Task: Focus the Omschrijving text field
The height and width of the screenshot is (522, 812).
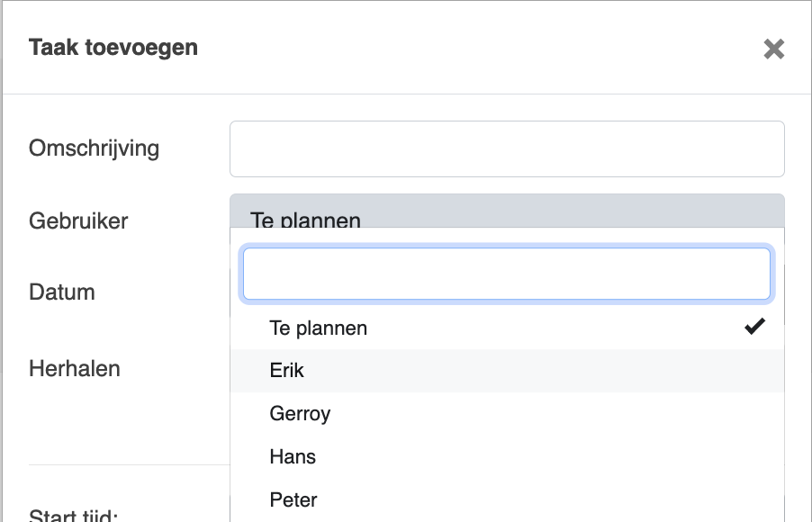Action: 507,149
